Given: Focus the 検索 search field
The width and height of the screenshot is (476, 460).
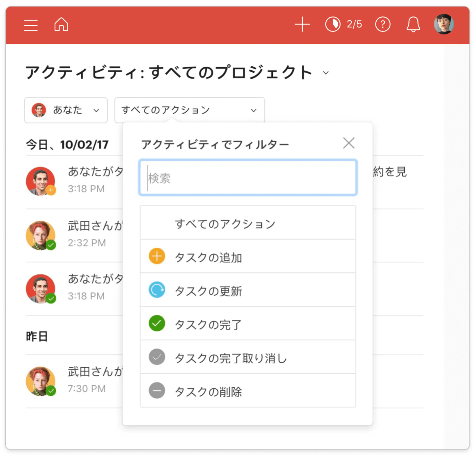Looking at the screenshot, I should (248, 178).
